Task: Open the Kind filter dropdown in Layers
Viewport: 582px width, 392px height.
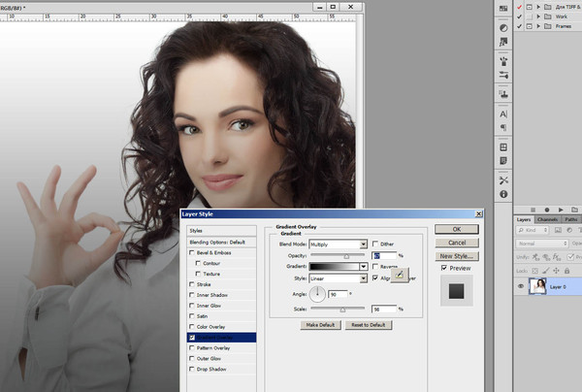Action: pyautogui.click(x=533, y=230)
